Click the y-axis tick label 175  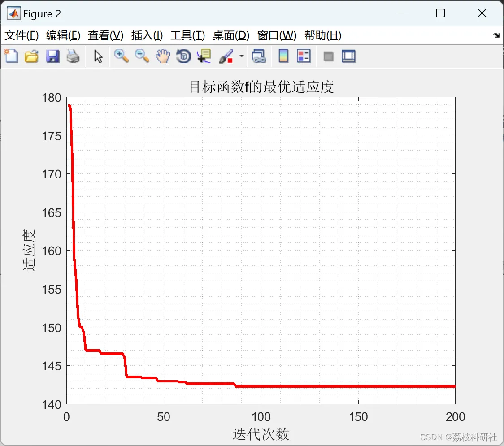click(52, 136)
